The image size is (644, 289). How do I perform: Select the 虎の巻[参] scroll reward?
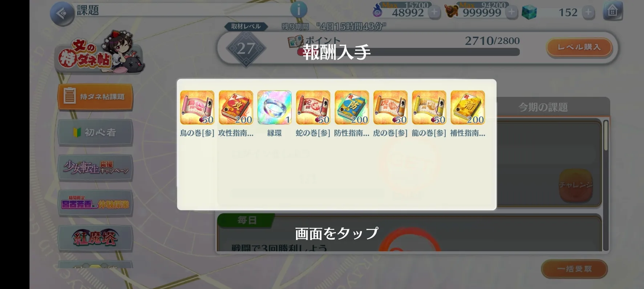tap(390, 107)
